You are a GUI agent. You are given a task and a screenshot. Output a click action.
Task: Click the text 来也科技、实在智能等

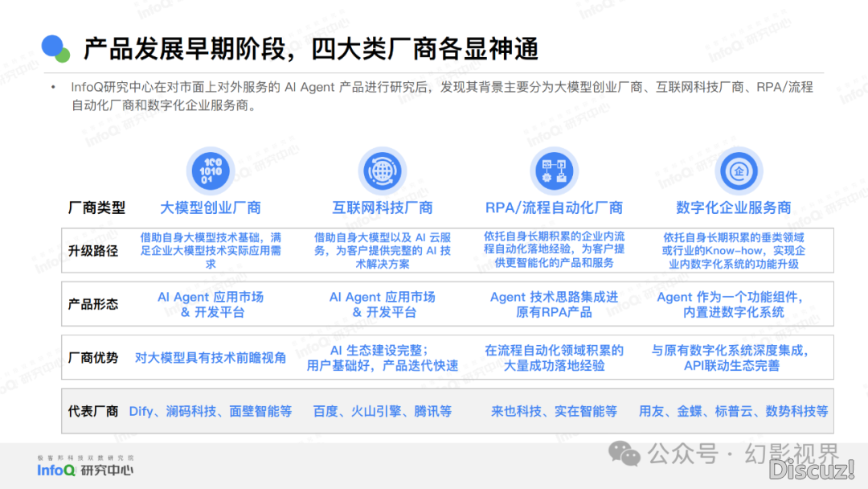[554, 412]
